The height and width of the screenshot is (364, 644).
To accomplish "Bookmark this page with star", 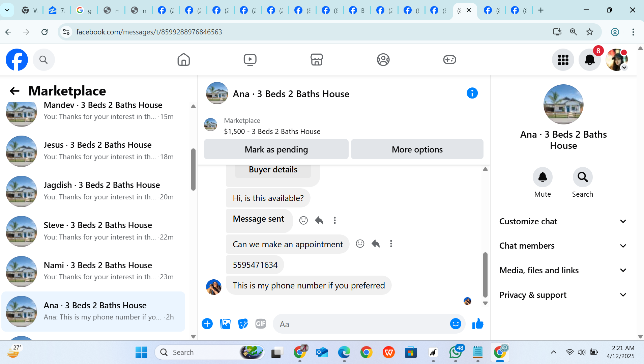I will (590, 32).
